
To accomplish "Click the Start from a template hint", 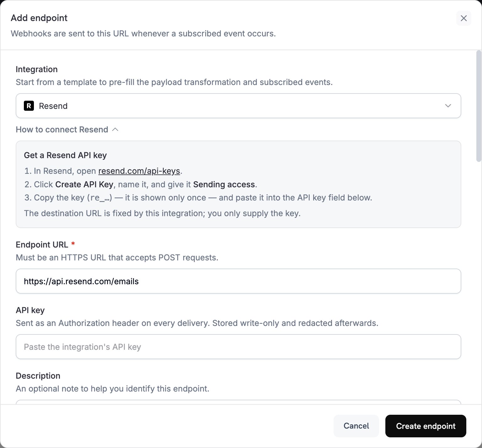I will coord(174,82).
